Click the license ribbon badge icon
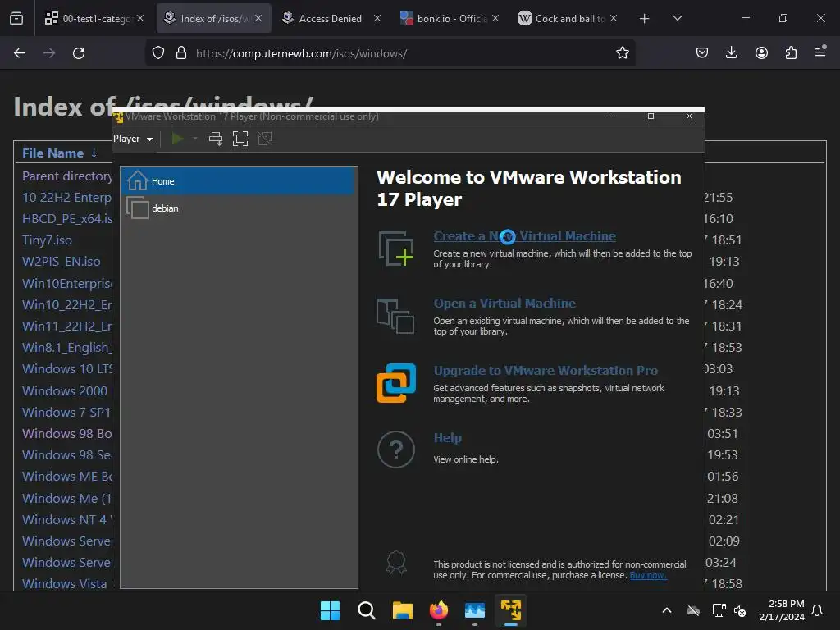Viewport: 840px width, 630px height. coord(396,563)
